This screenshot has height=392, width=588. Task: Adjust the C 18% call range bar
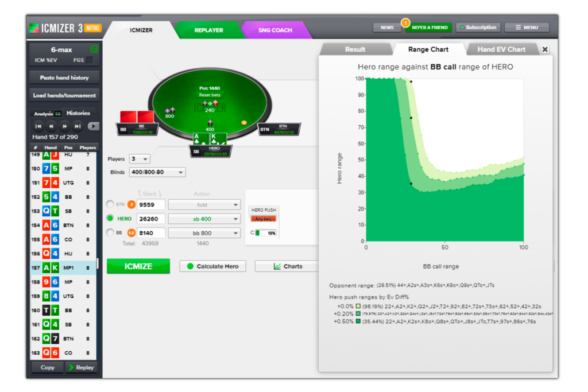tap(266, 232)
